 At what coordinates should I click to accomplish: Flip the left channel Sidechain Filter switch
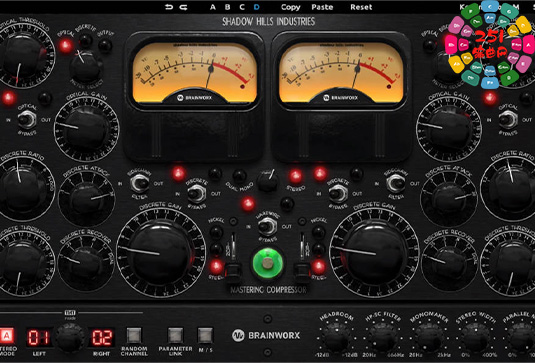point(140,183)
